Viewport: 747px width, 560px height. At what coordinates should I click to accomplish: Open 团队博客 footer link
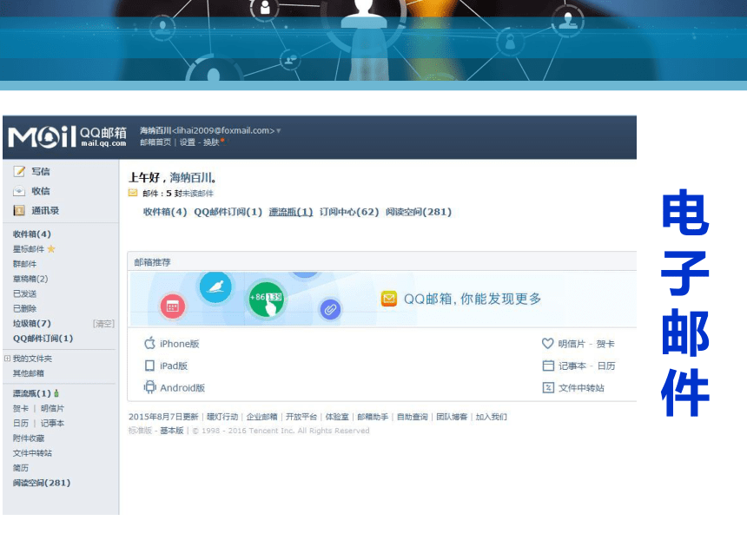pos(452,417)
